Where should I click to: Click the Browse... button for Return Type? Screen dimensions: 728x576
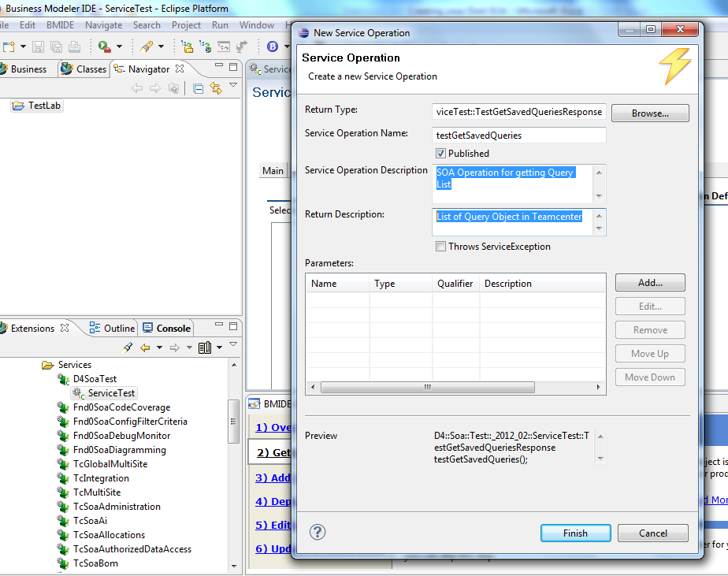coord(650,113)
